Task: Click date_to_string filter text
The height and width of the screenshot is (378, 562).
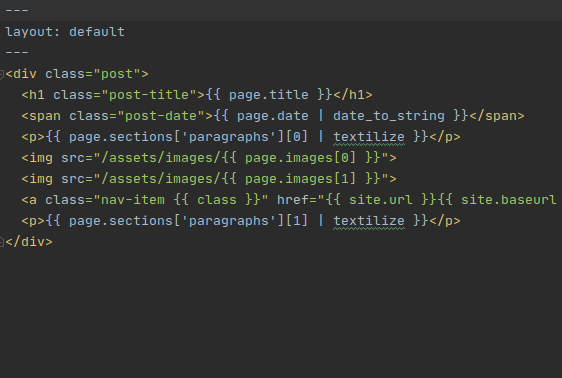Action: 389,116
